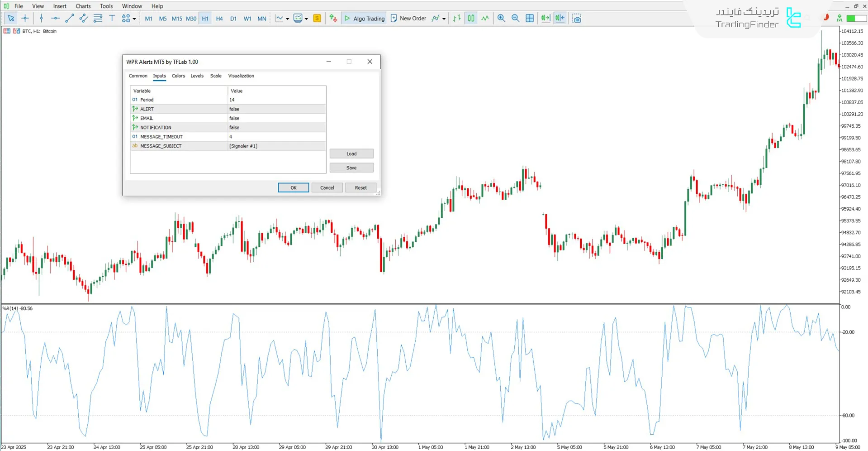Activate the Trendline drawing tool
The image size is (868, 451).
69,18
